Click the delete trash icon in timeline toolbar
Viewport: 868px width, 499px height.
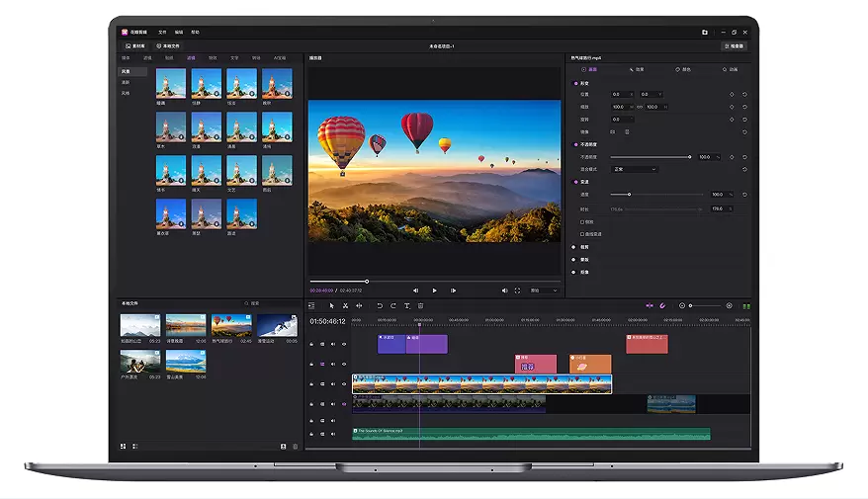click(x=420, y=305)
